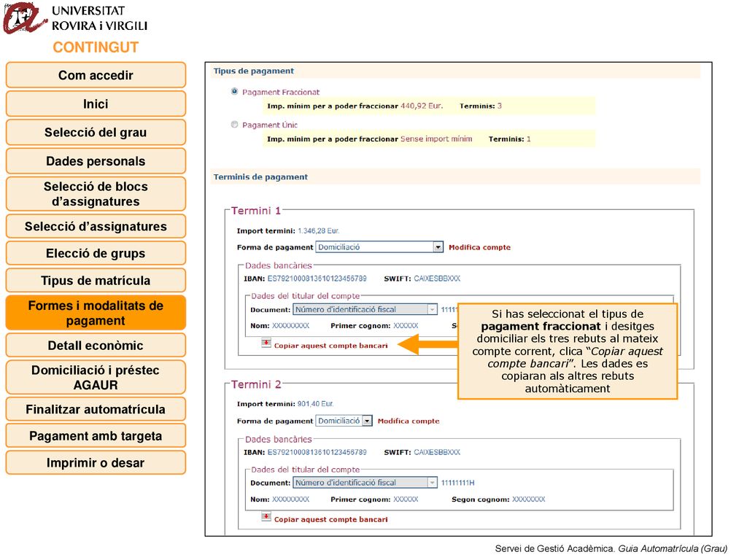The height and width of the screenshot is (560, 747).
Task: Open Pagament amb targeta section
Action: click(96, 436)
